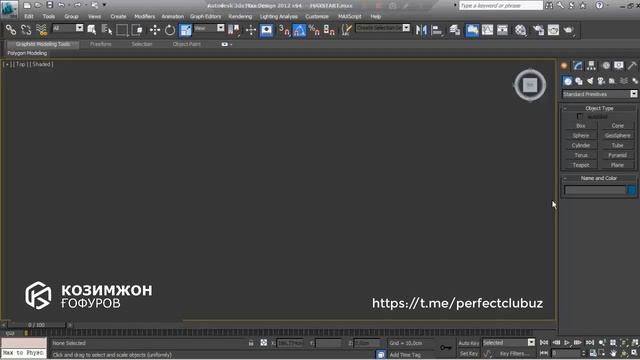Toggle keyboard shortcut override

[x=267, y=30]
